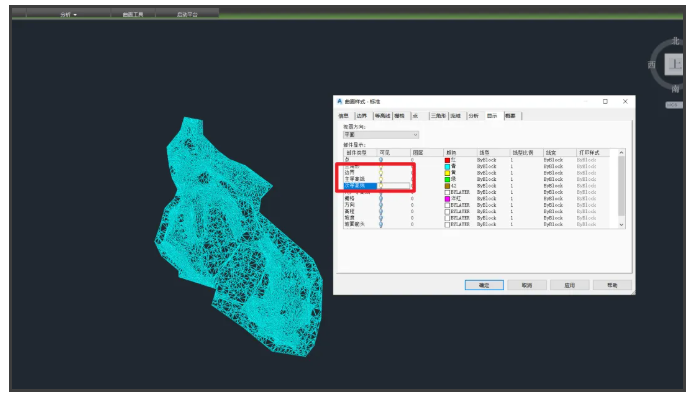This screenshot has width=693, height=401.
Task: Select the 高程 component row name
Action: (x=350, y=211)
